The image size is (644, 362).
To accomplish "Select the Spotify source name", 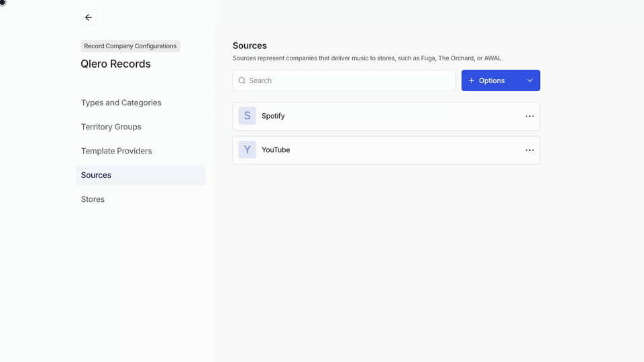I will [273, 116].
